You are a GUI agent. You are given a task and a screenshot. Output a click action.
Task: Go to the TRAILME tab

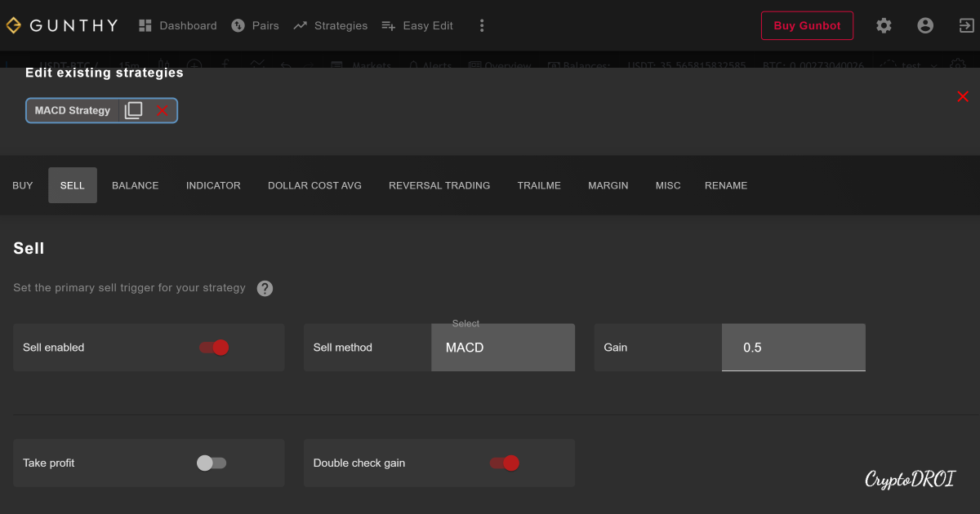[539, 185]
